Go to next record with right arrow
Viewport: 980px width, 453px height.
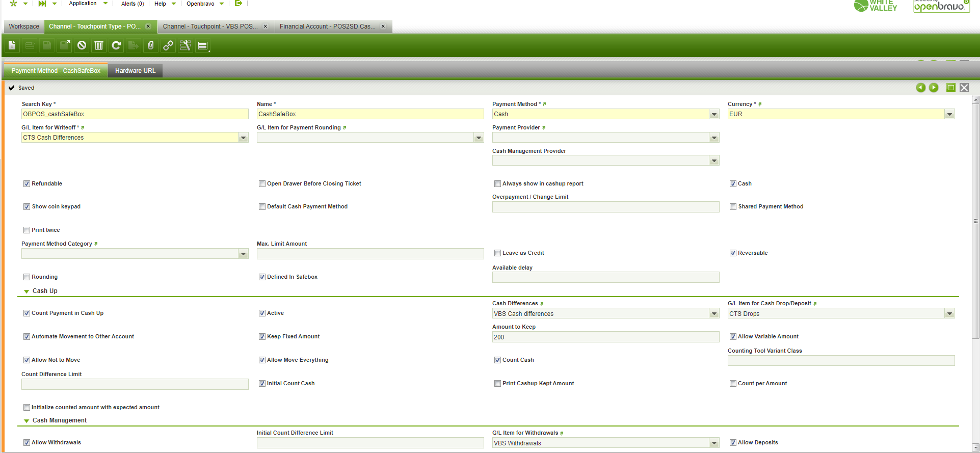point(934,88)
